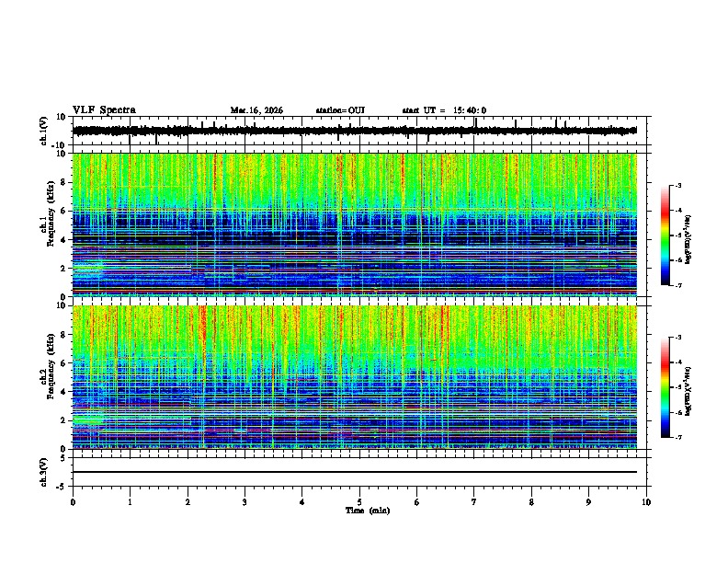Viewport: 728px width, 563px height.
Task: Click the time-axis tick label "10"
Action: (646, 502)
